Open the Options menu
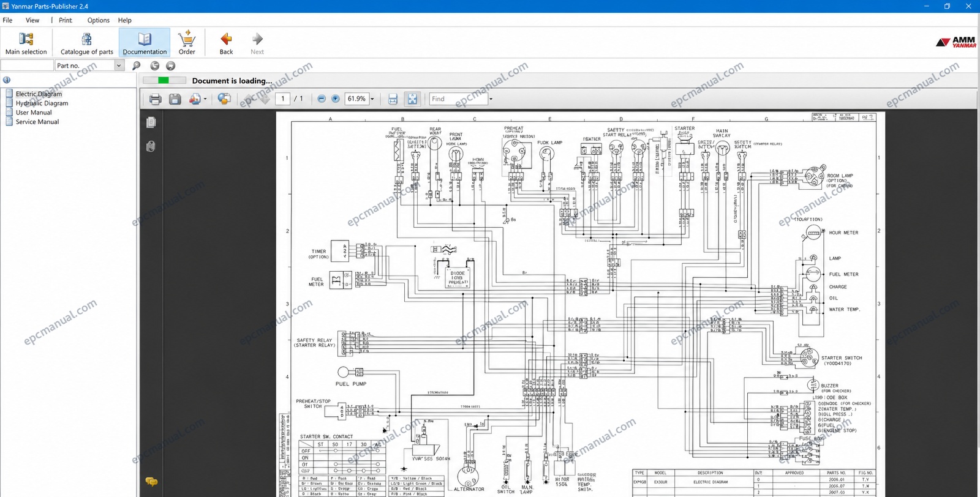 tap(98, 20)
